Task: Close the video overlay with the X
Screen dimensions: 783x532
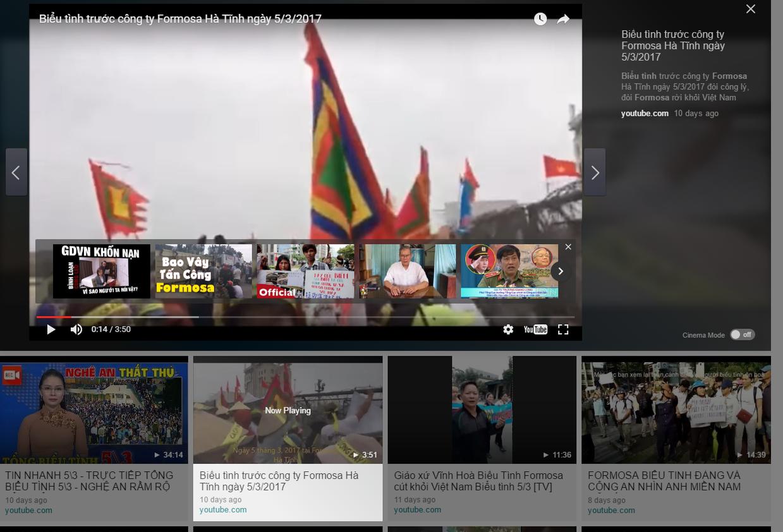Action: 751,9
